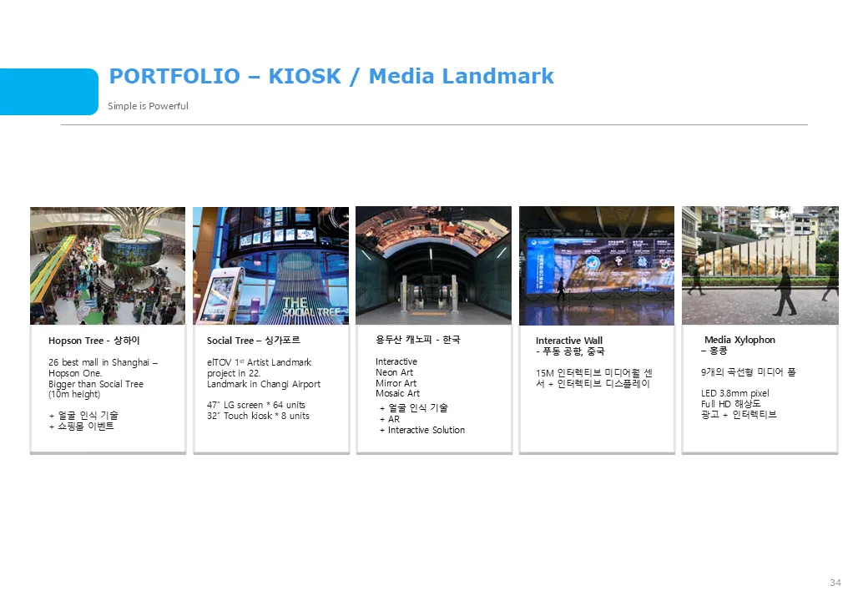Select the '47" LG screen * 64 units' line

pos(256,405)
